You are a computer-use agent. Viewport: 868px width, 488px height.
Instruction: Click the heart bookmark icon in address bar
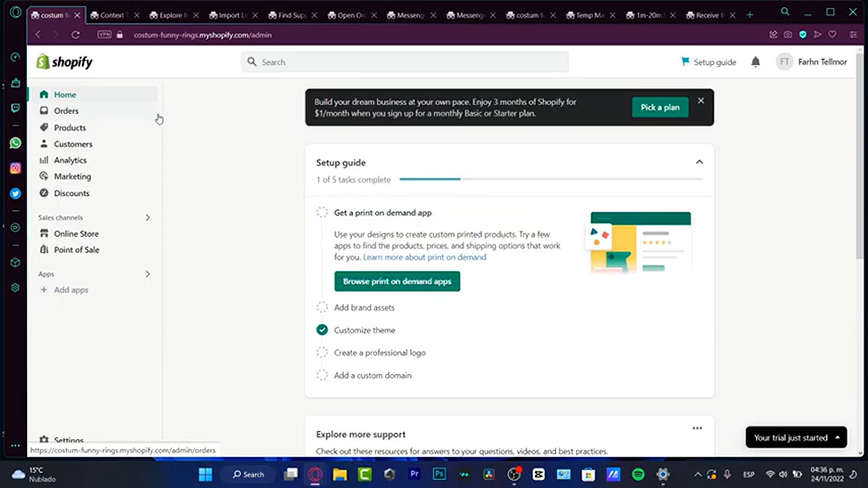(x=832, y=34)
